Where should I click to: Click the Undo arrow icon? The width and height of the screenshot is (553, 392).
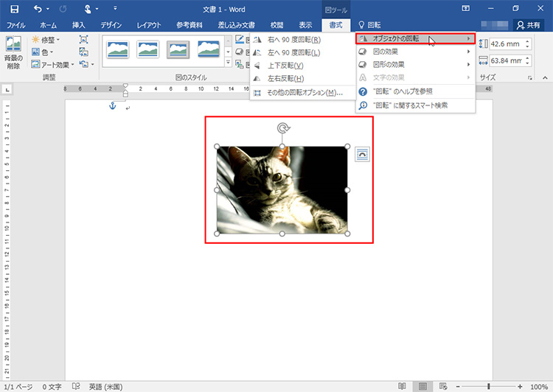(38, 8)
